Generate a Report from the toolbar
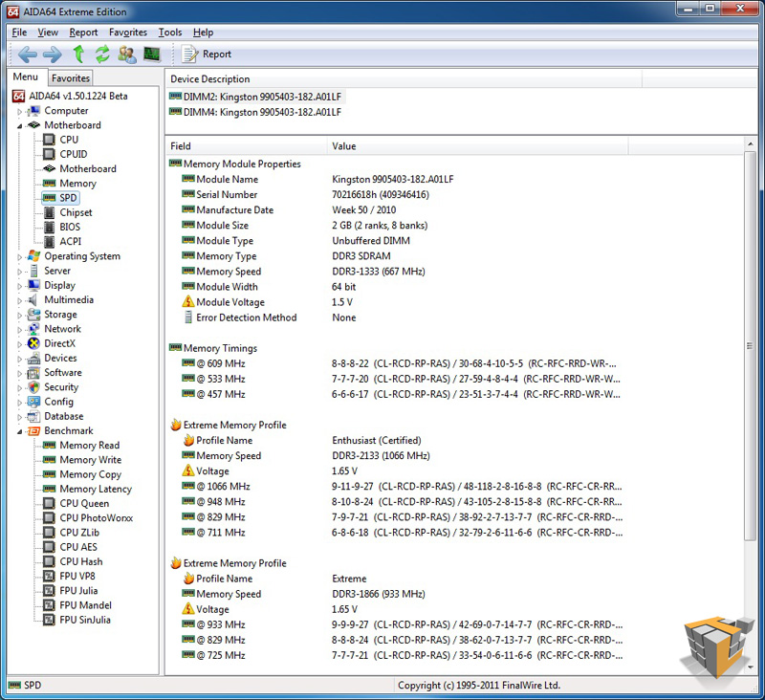The image size is (765, 700). (x=207, y=55)
